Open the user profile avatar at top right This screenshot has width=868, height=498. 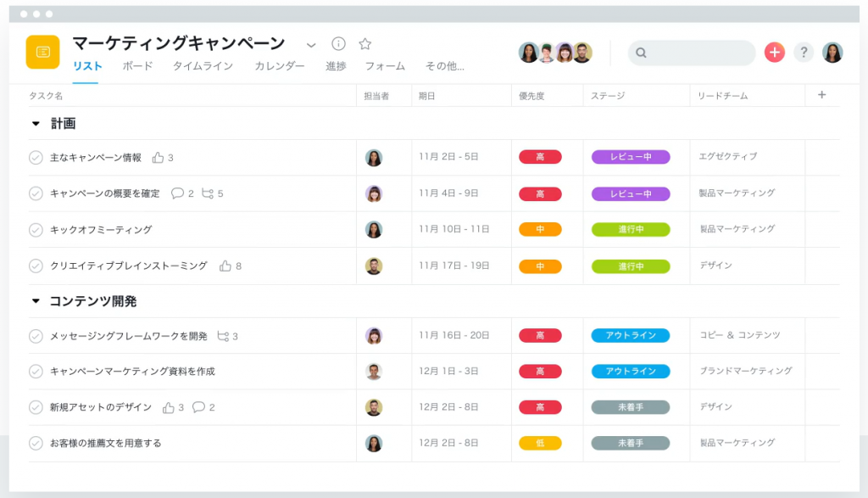click(832, 52)
